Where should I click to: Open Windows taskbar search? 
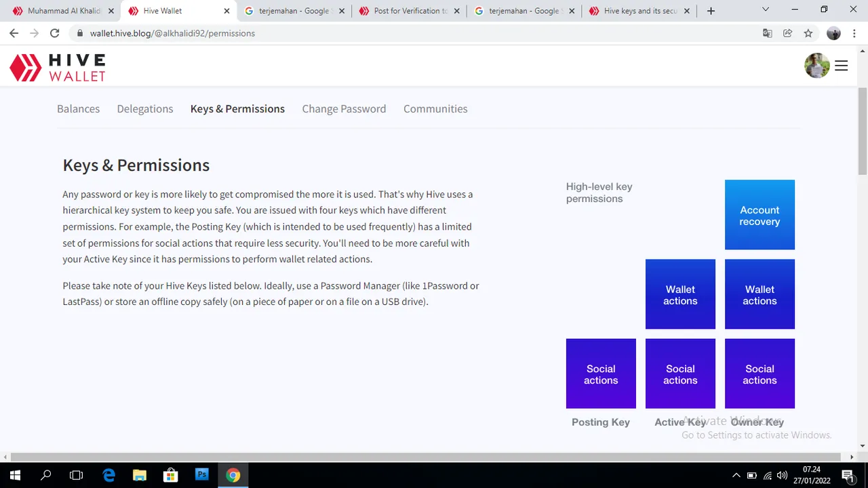coord(45,475)
